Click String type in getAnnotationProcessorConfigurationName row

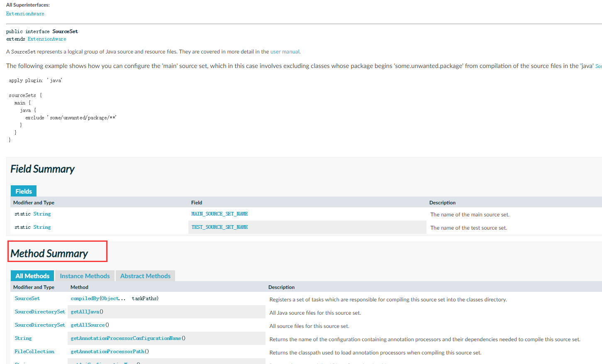pyautogui.click(x=23, y=338)
